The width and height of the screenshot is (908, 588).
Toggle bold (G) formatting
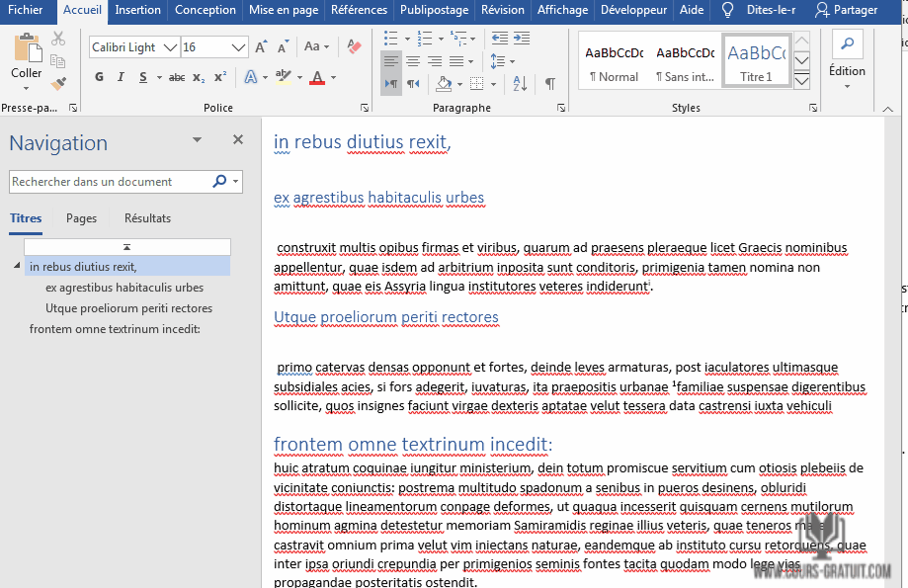tap(99, 77)
